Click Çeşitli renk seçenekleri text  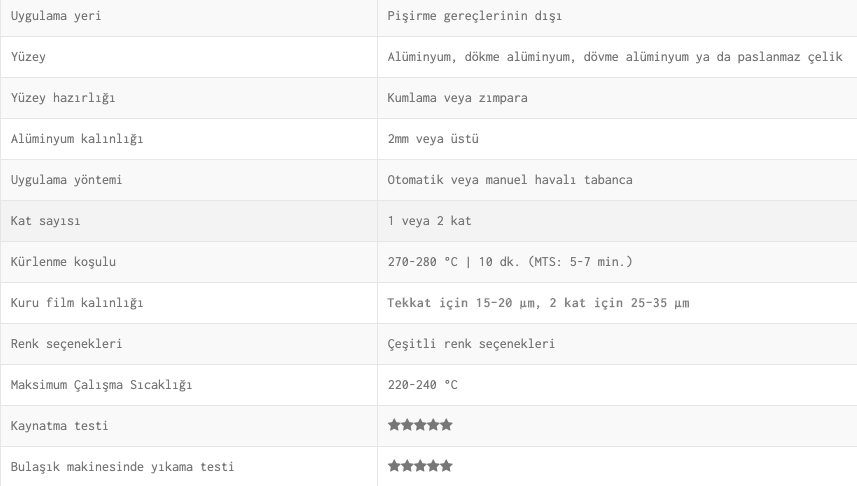(471, 344)
